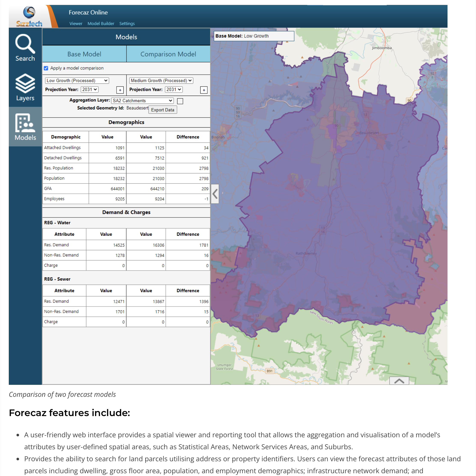Click plus button beside base Projection Year
This screenshot has width=476, height=476.
(x=120, y=90)
